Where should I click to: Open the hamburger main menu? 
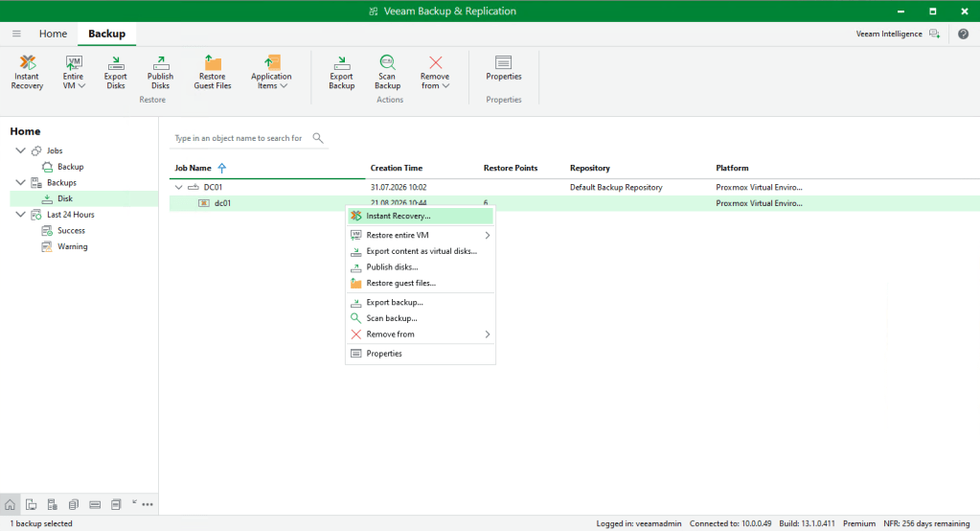16,34
